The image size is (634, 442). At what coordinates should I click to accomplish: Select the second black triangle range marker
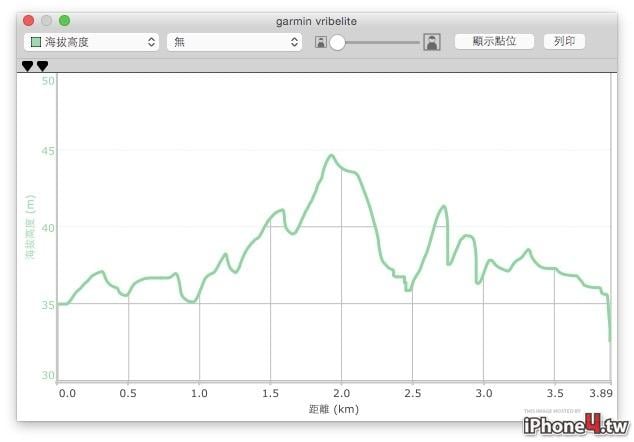[42, 66]
